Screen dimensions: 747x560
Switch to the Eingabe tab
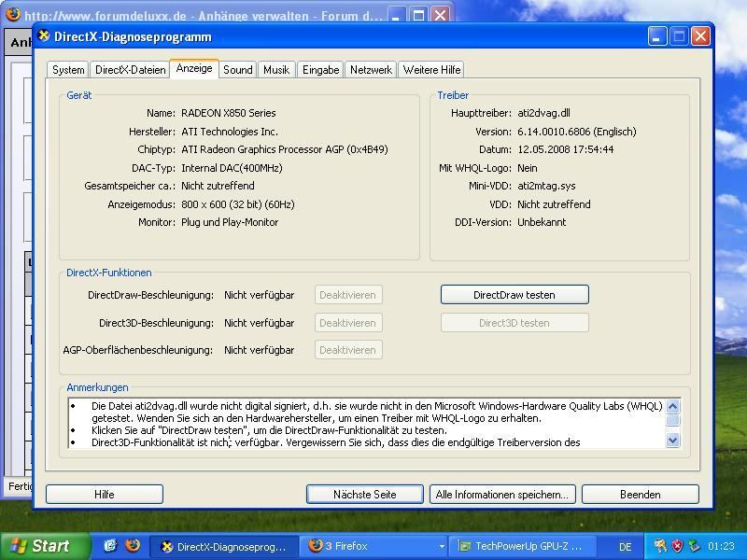point(320,70)
